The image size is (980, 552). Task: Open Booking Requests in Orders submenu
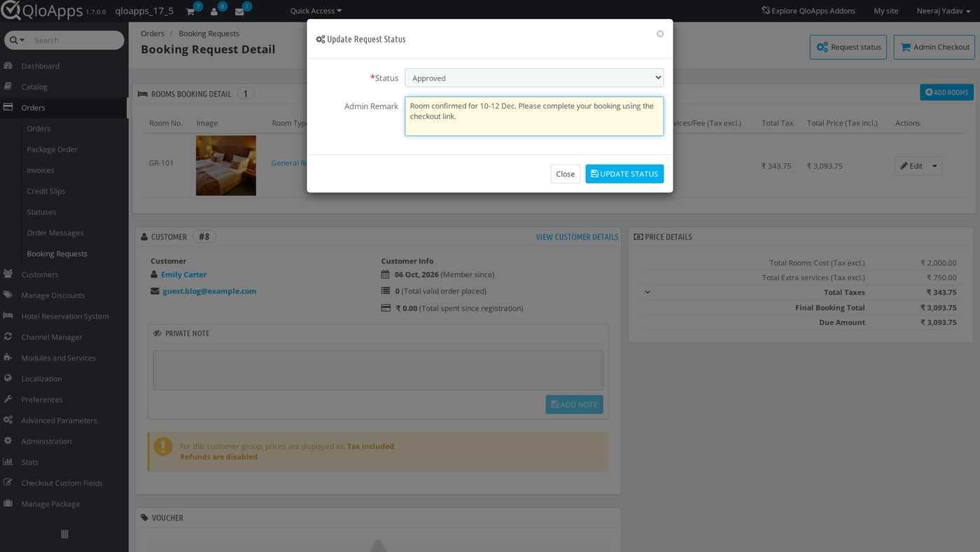coord(57,254)
